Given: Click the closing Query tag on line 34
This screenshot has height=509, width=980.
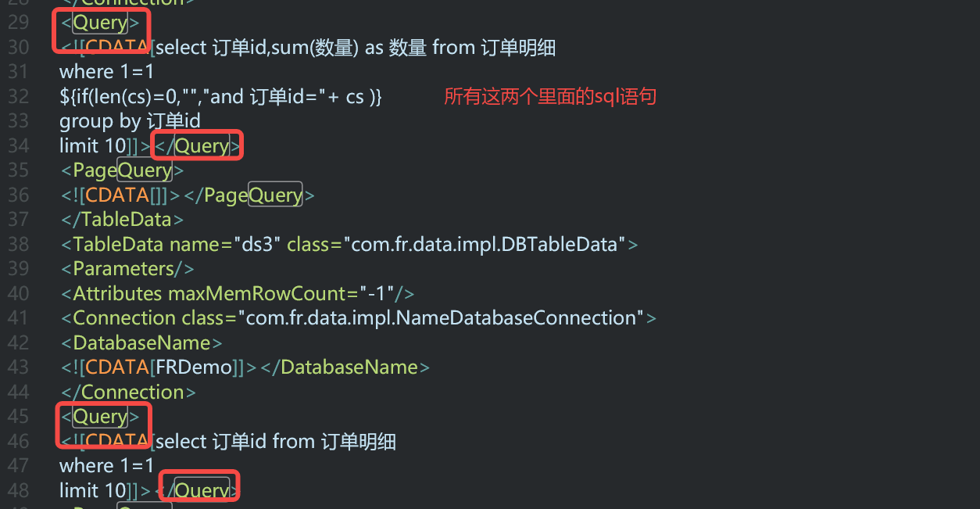Looking at the screenshot, I should click(199, 145).
